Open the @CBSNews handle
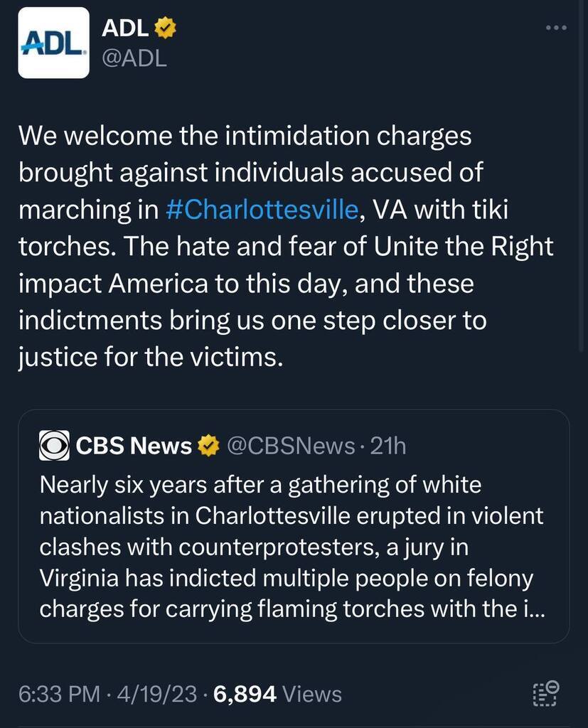Screen dimensions: 588x728 (x=289, y=446)
